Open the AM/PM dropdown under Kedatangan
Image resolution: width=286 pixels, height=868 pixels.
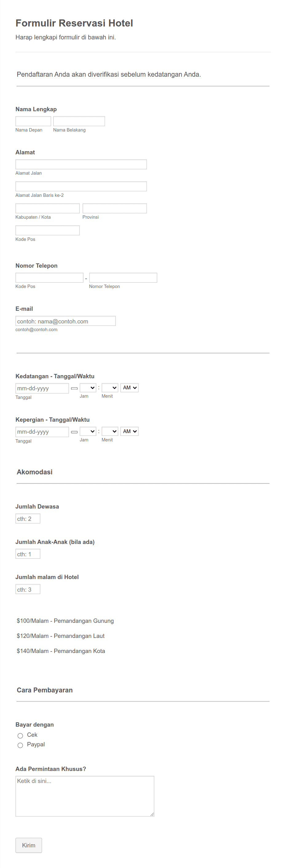coord(129,387)
